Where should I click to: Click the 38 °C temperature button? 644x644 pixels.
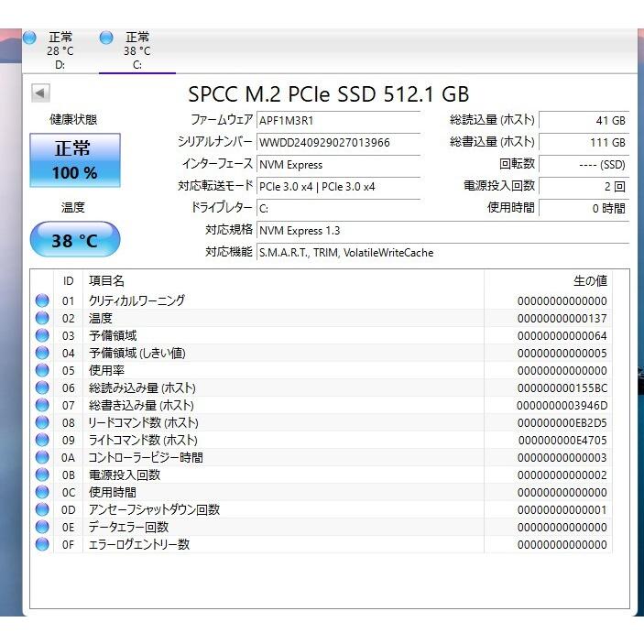click(x=75, y=240)
